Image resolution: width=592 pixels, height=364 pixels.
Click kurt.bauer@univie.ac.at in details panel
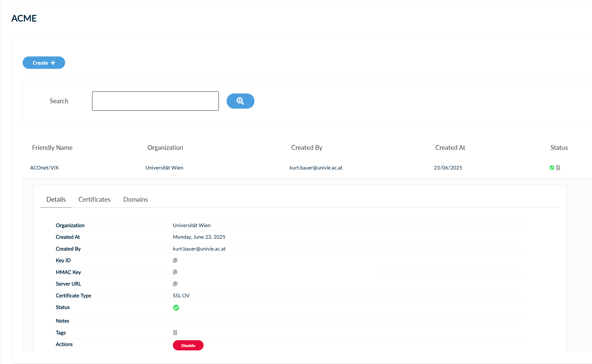[x=199, y=249]
